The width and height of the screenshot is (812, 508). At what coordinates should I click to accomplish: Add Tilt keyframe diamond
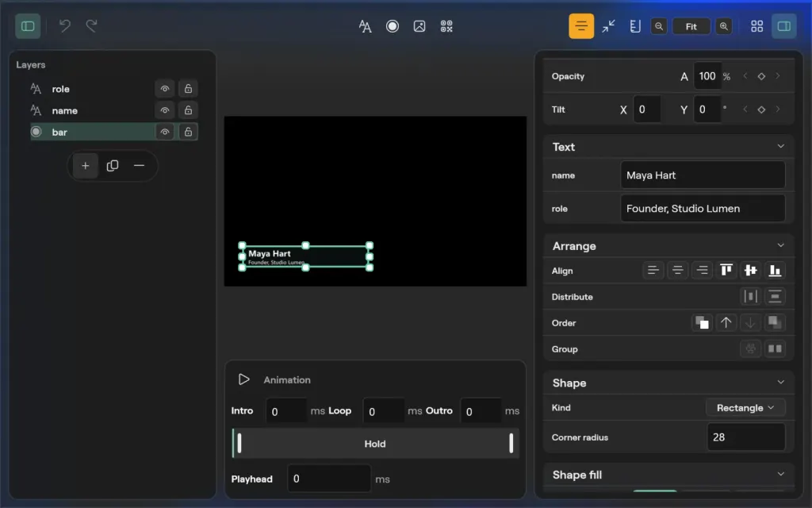pyautogui.click(x=761, y=110)
